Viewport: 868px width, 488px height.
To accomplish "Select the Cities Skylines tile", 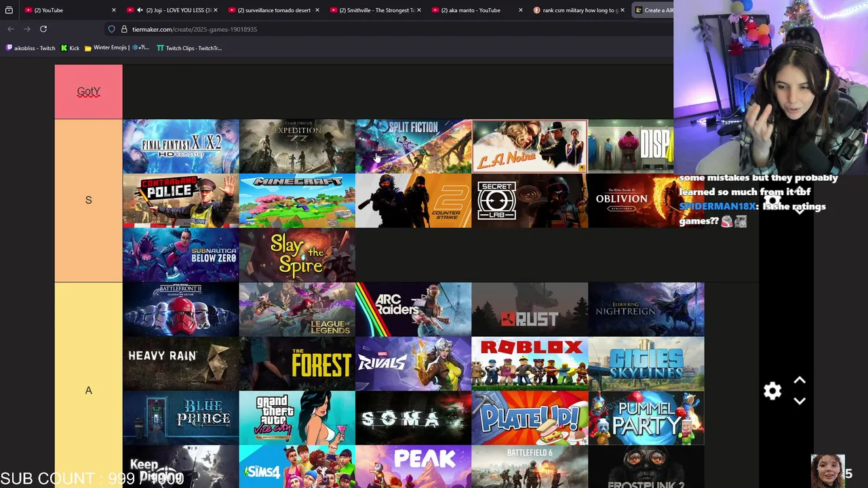I will click(x=646, y=364).
